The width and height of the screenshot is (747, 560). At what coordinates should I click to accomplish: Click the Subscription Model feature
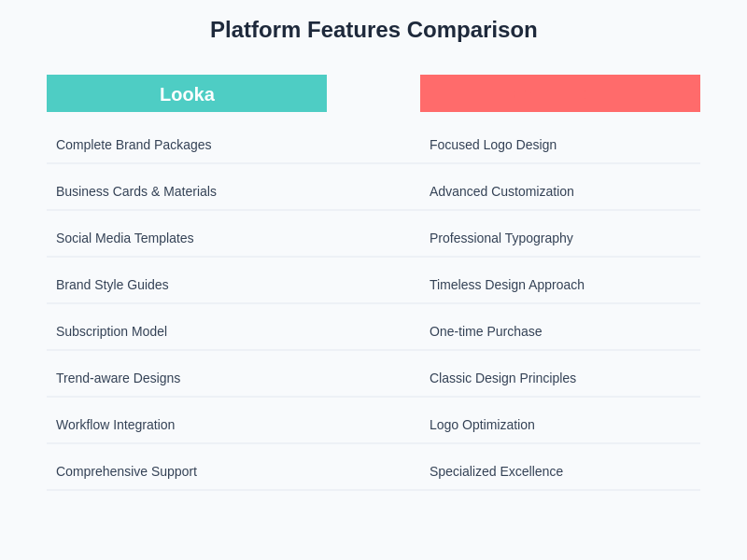point(111,331)
